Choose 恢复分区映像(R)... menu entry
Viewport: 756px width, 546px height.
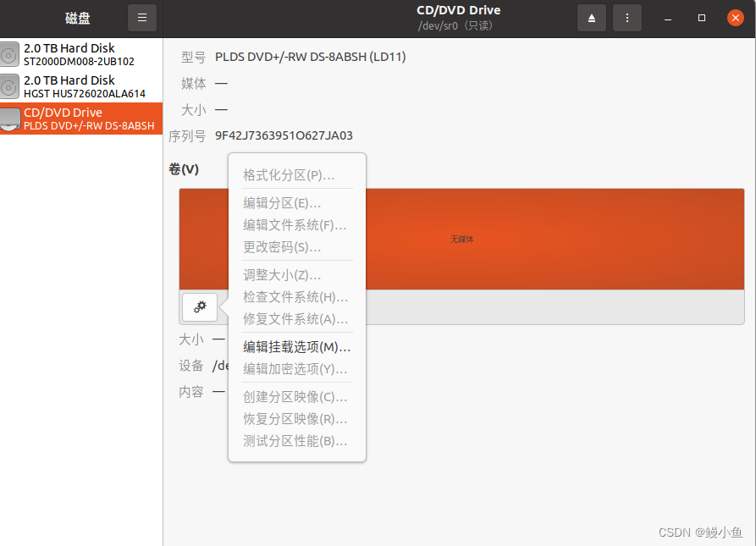click(x=297, y=419)
